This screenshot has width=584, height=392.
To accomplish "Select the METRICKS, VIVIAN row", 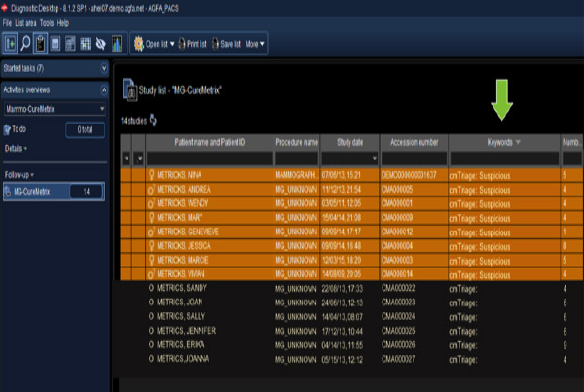I will (351, 274).
